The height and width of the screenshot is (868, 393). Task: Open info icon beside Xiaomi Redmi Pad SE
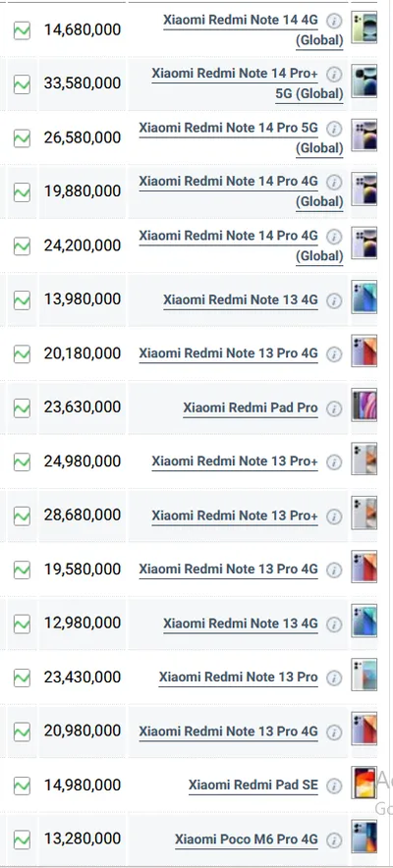(333, 786)
